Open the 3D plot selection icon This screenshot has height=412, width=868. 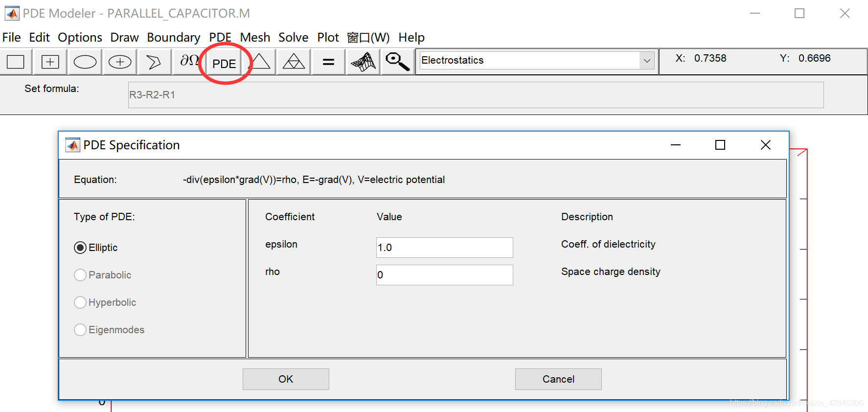[x=364, y=62]
